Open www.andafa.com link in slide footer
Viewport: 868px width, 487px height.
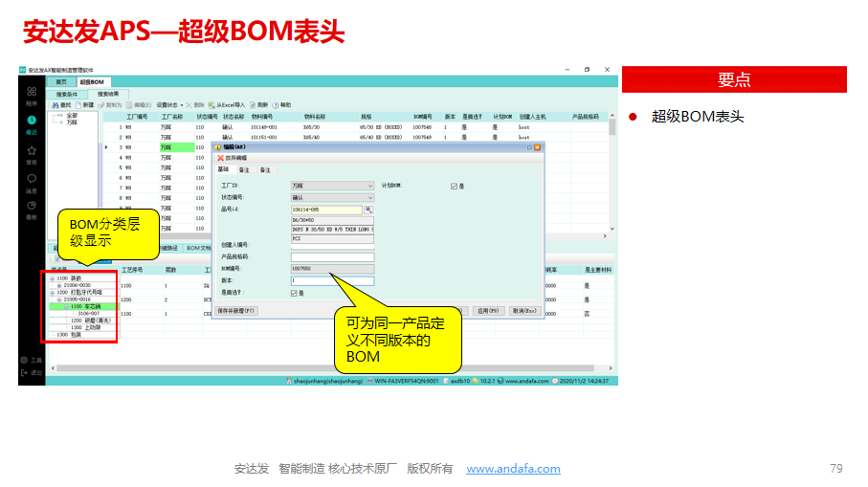tap(513, 469)
